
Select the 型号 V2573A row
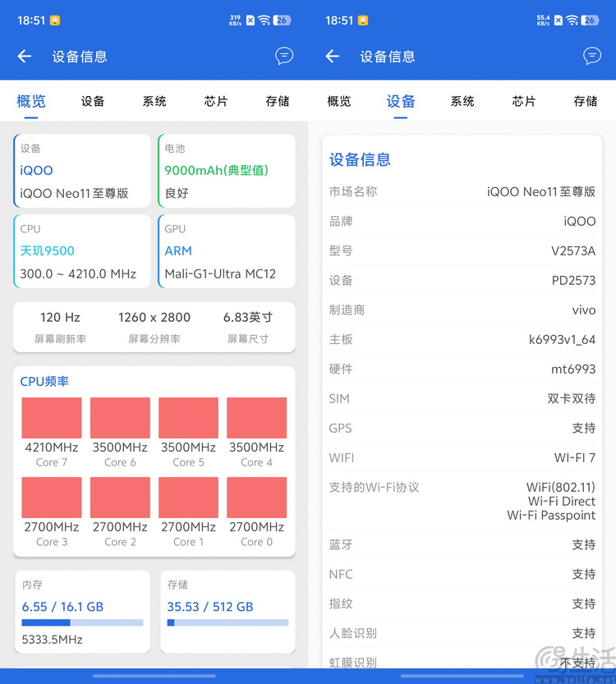[x=462, y=250]
